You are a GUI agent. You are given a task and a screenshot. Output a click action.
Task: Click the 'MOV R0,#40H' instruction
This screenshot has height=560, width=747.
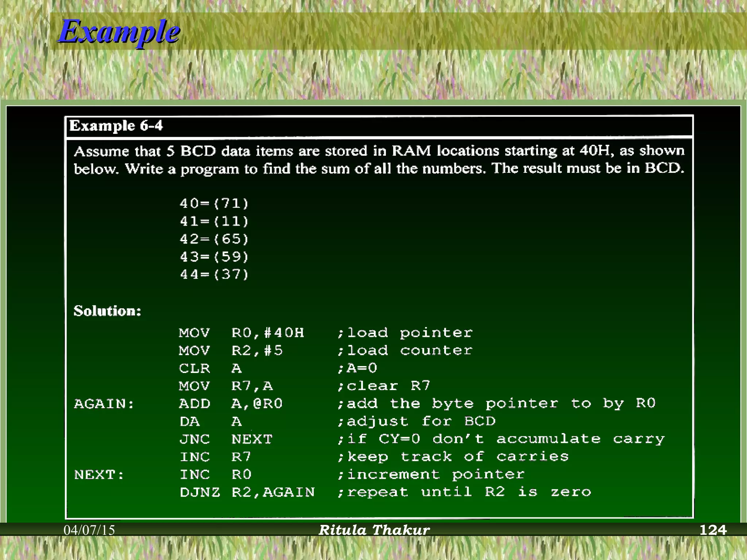click(241, 332)
